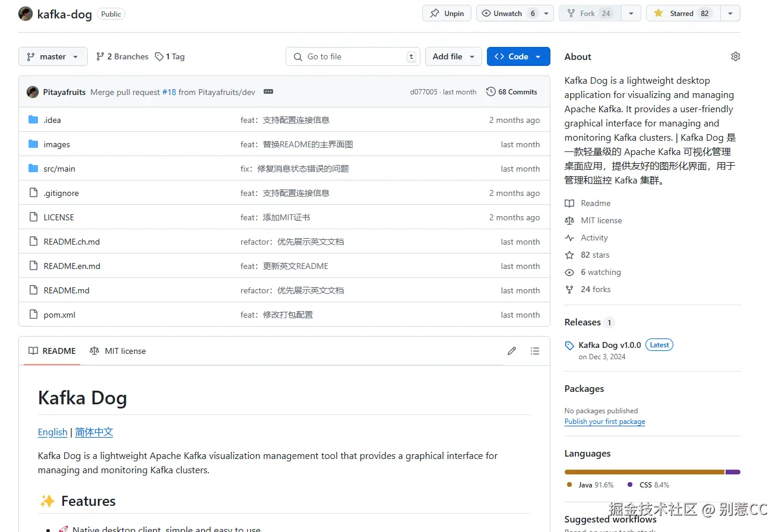The height and width of the screenshot is (532, 782).
Task: Click the pulse icon beside Activity
Action: [x=569, y=237]
